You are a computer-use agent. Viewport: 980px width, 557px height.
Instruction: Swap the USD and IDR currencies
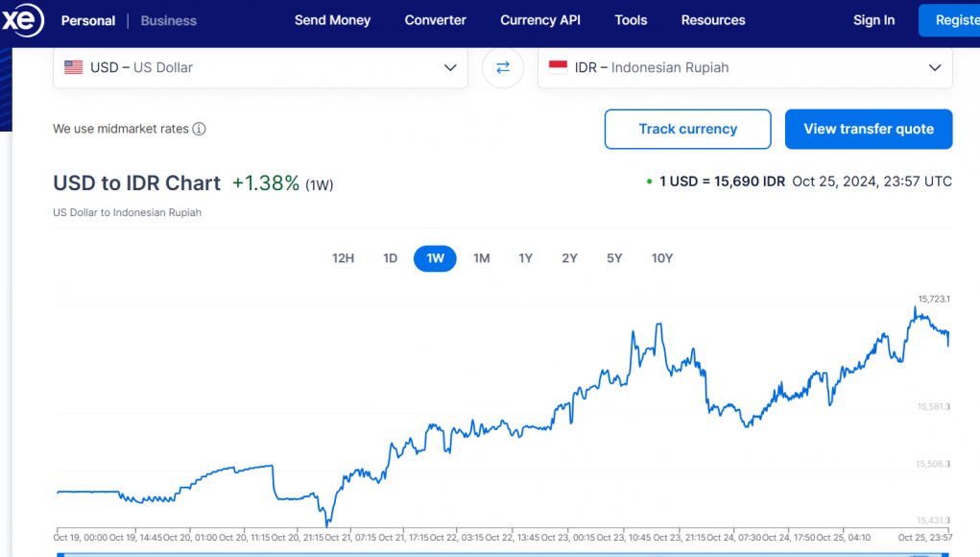pyautogui.click(x=503, y=67)
